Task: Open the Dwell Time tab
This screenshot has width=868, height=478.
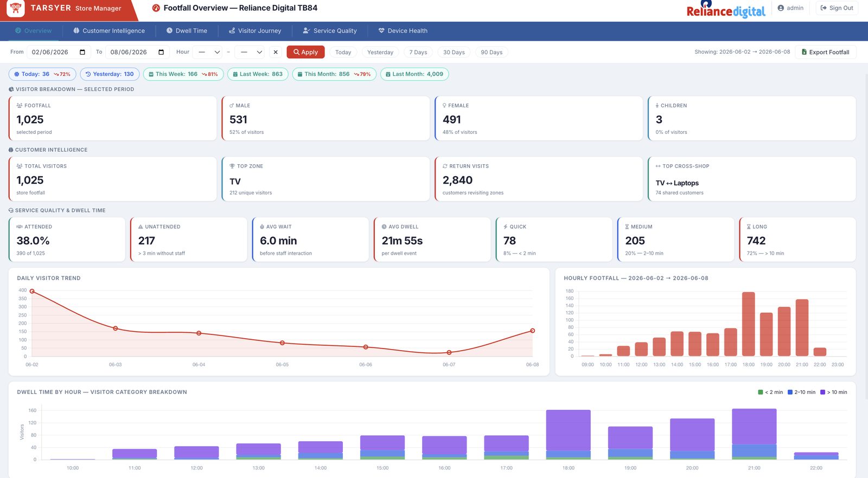Action: pos(187,31)
